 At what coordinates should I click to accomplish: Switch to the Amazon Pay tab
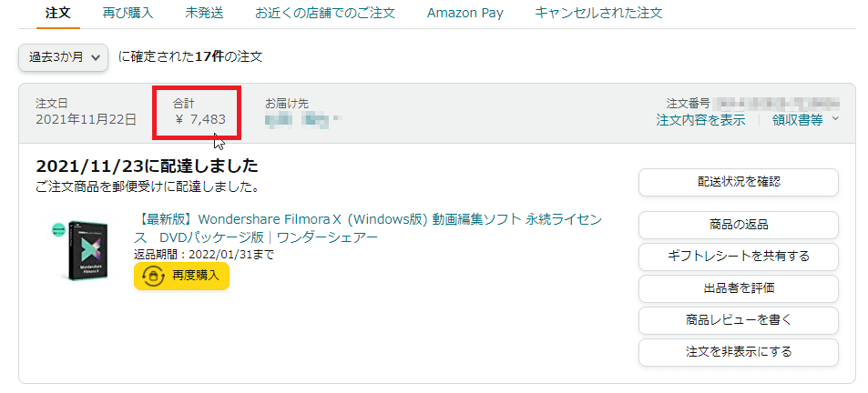point(465,13)
